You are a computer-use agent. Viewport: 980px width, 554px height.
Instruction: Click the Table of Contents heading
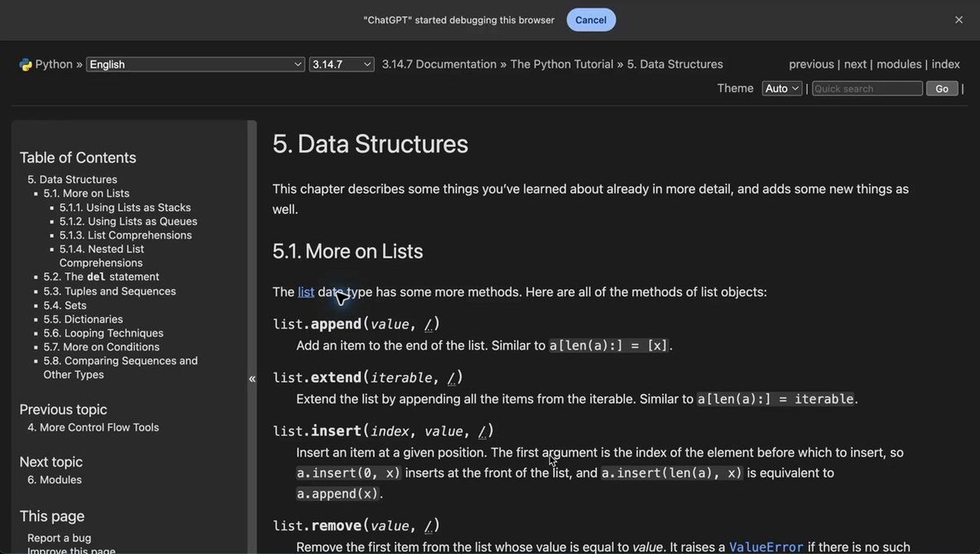pos(78,158)
